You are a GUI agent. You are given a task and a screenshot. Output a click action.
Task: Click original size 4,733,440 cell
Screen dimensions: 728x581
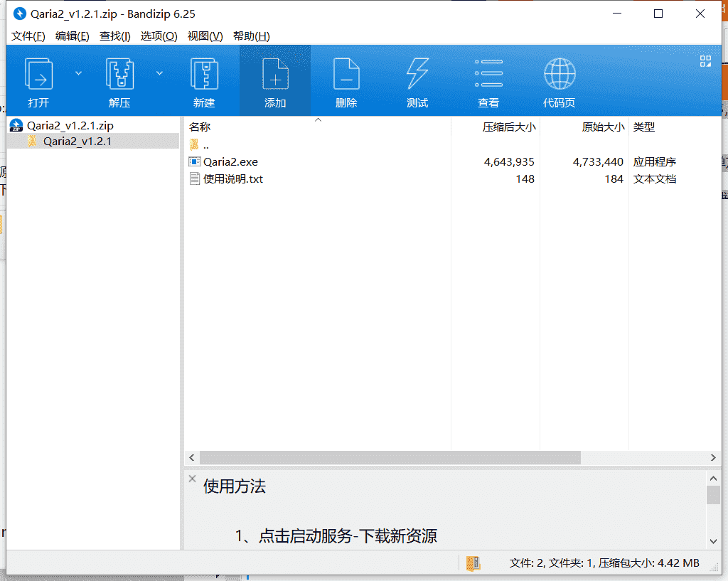tap(598, 161)
